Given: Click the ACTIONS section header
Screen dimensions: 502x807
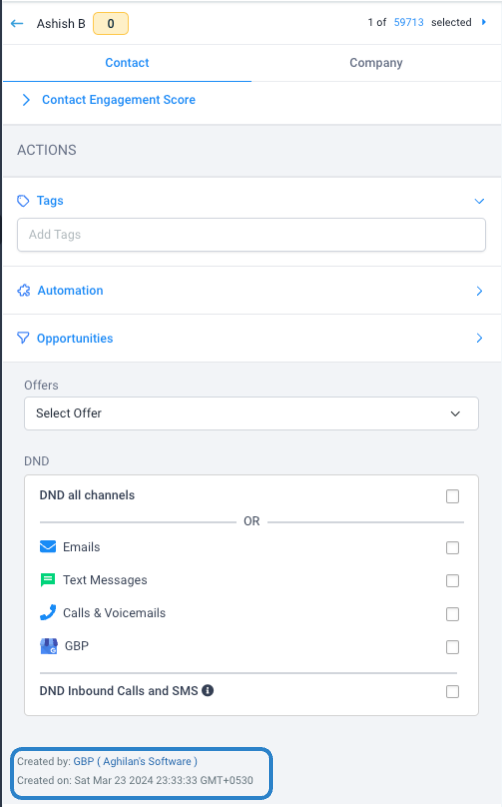Looking at the screenshot, I should point(47,150).
